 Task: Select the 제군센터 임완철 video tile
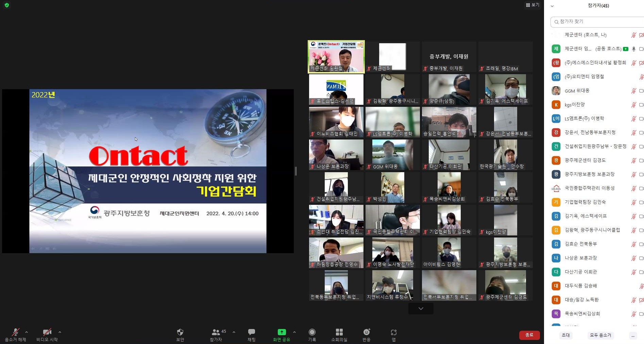click(336, 56)
